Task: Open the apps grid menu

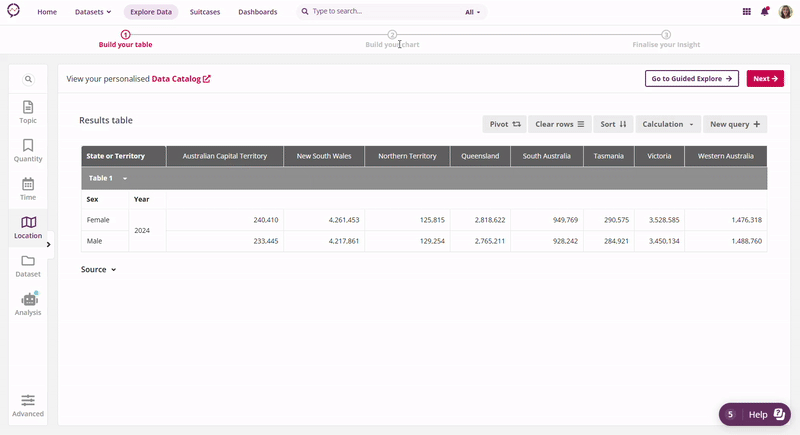Action: coord(746,12)
